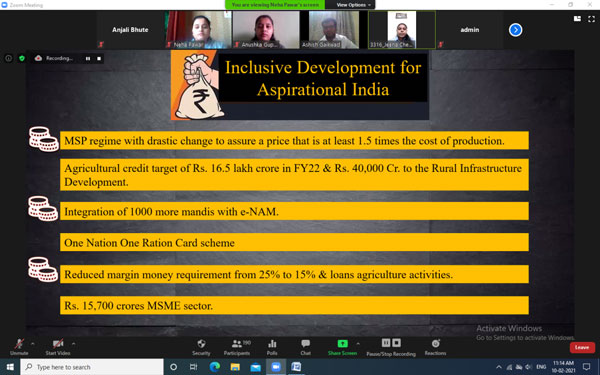This screenshot has width=600, height=375.
Task: Pause recording via small top-left pause icon
Action: point(88,59)
